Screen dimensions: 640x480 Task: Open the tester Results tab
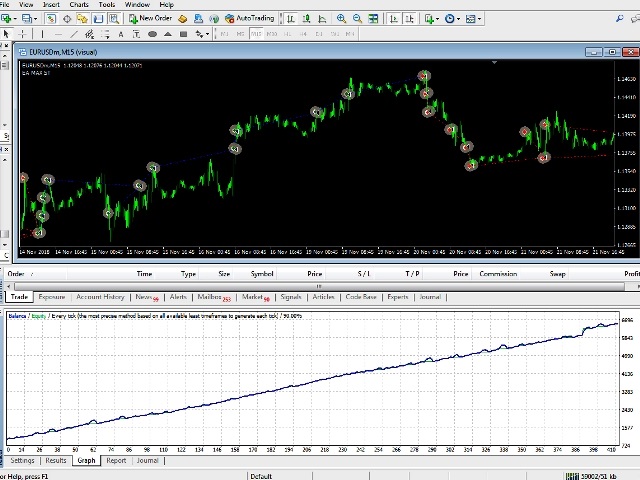coord(56,460)
